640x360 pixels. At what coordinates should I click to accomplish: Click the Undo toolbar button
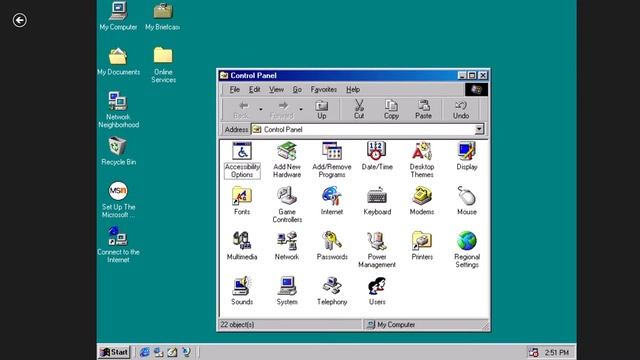(461, 110)
